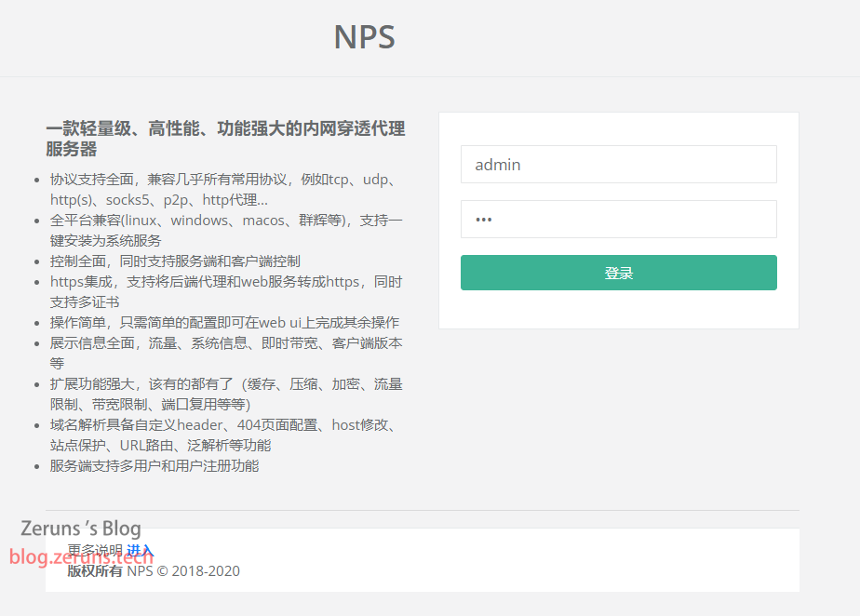The height and width of the screenshot is (616, 860).
Task: Click the bullet starting with 域名解析具备自定义header
Action: [223, 435]
